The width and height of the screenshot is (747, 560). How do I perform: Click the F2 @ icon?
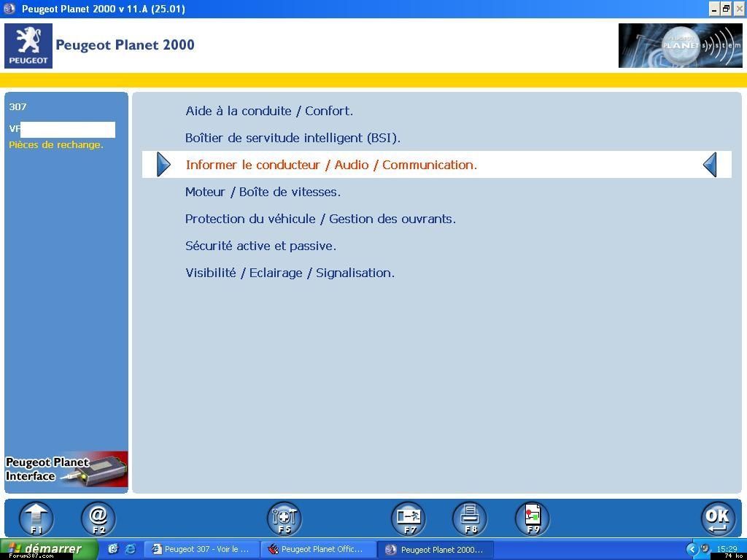[98, 518]
